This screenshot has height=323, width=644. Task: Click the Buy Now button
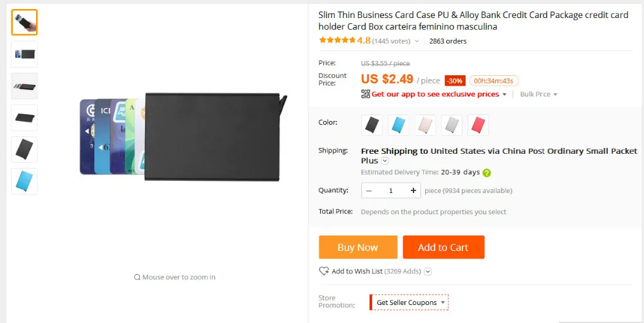(358, 247)
